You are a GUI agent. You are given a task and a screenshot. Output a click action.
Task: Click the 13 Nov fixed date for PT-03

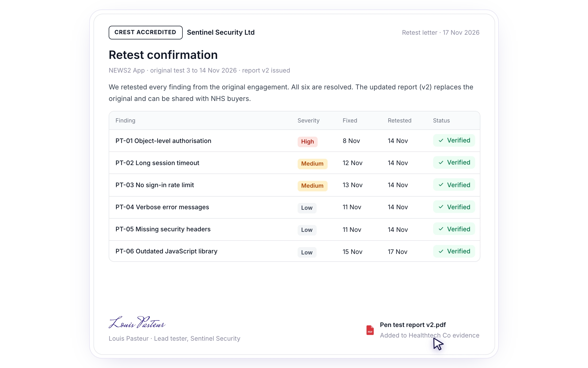click(x=353, y=185)
